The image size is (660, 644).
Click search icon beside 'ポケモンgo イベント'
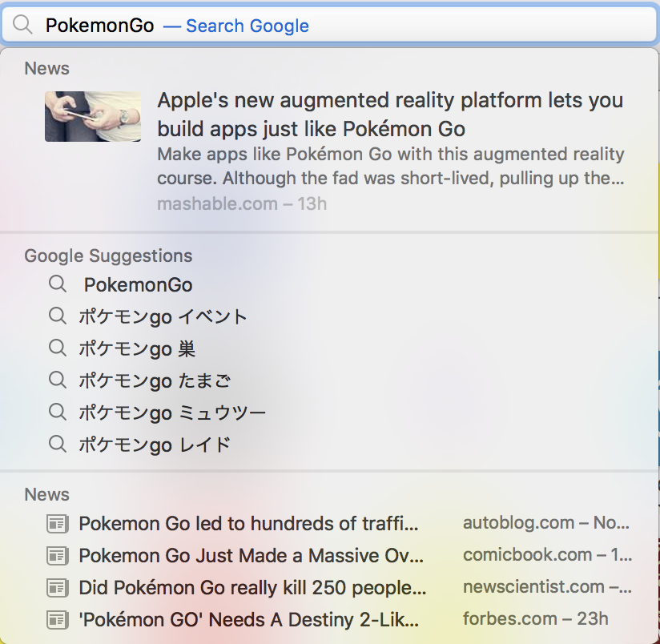click(x=57, y=316)
